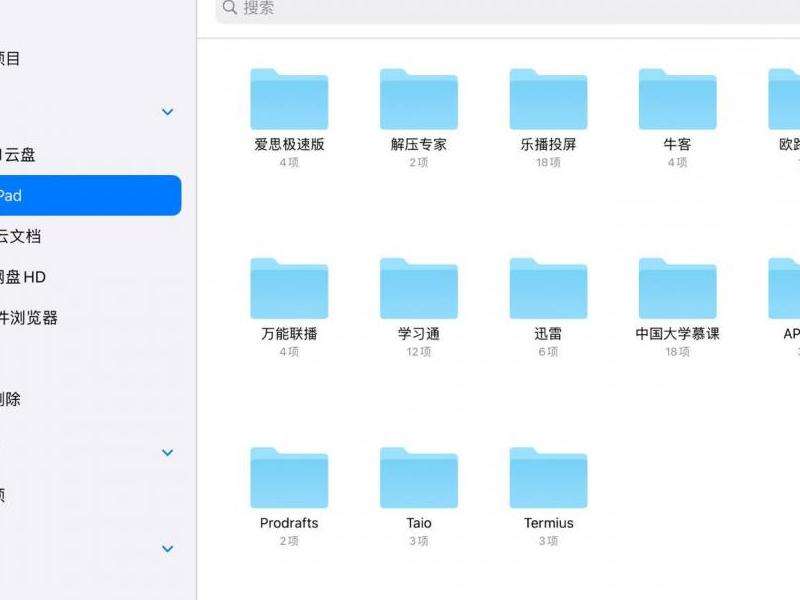Open the Taio folder icon

tap(418, 478)
